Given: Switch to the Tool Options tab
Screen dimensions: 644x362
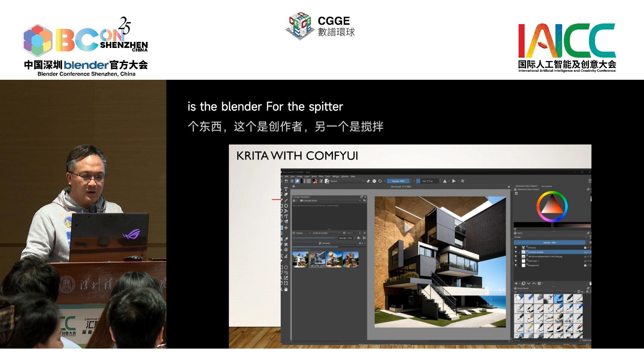Looking at the screenshot, I should [546, 186].
